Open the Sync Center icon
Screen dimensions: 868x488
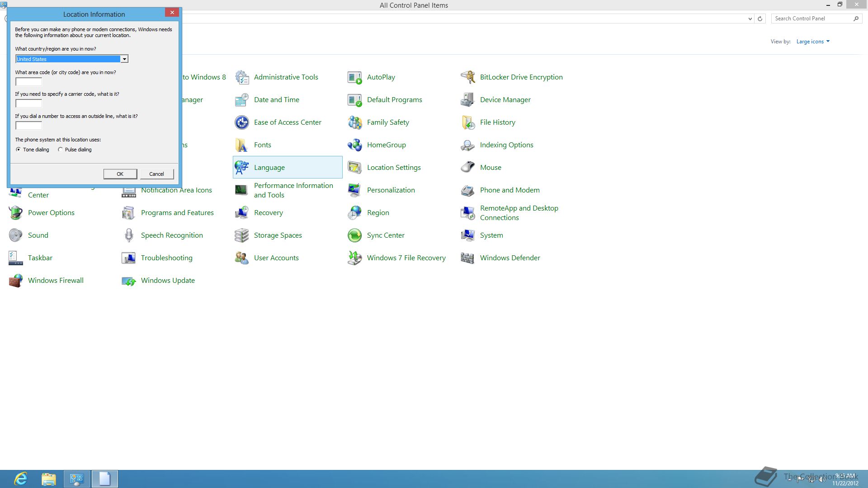point(355,235)
